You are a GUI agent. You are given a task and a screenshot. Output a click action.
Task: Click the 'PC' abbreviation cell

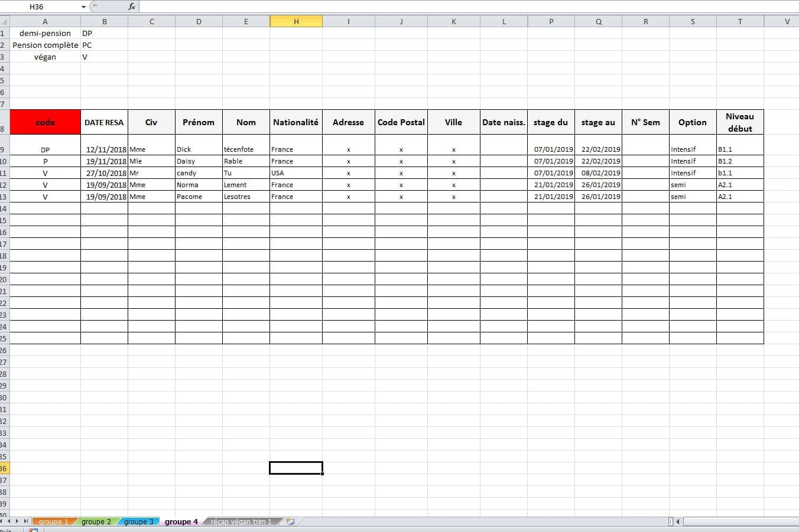(104, 45)
